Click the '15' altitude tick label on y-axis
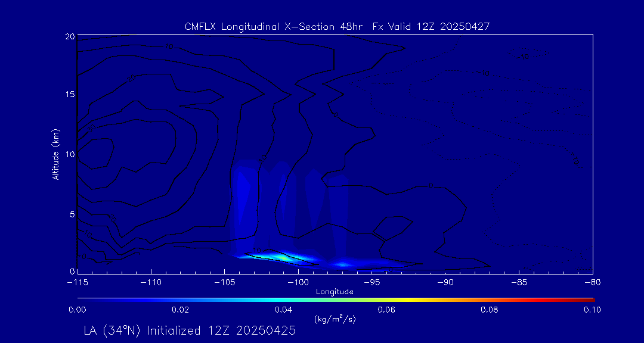Viewport: 644px width, 343px height. click(69, 94)
